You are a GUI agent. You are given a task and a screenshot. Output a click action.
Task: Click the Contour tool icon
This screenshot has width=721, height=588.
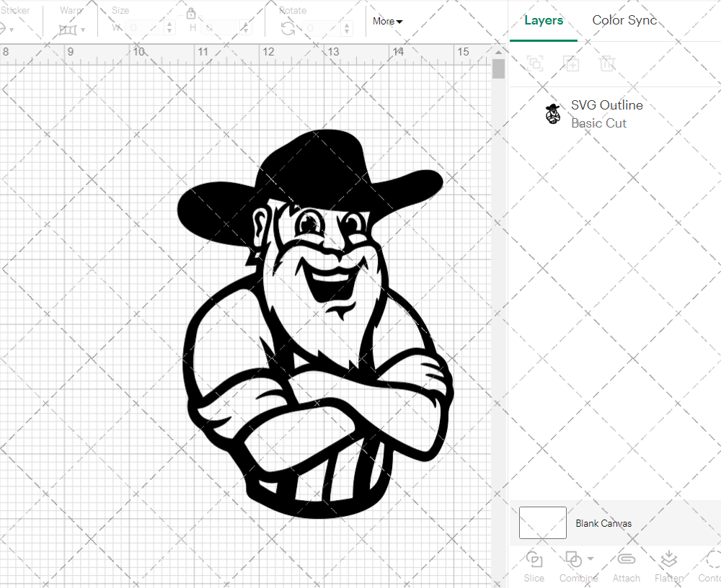[x=712, y=561]
